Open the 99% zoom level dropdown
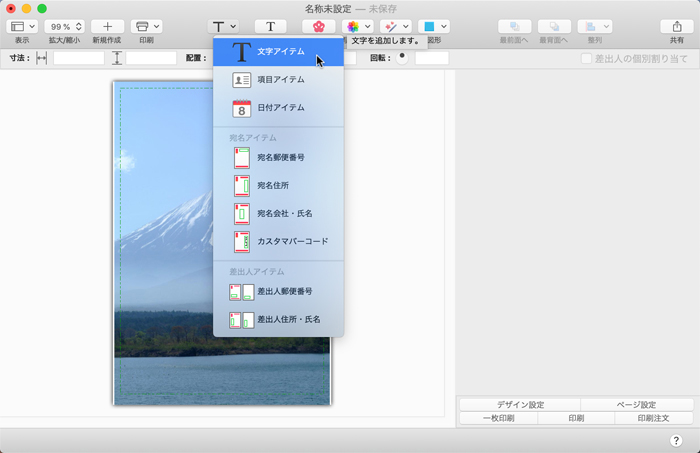This screenshot has height=453, width=700. (x=64, y=26)
